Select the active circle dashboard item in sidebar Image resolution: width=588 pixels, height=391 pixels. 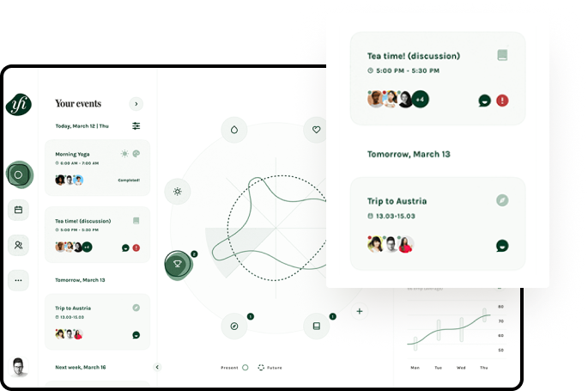point(19,174)
